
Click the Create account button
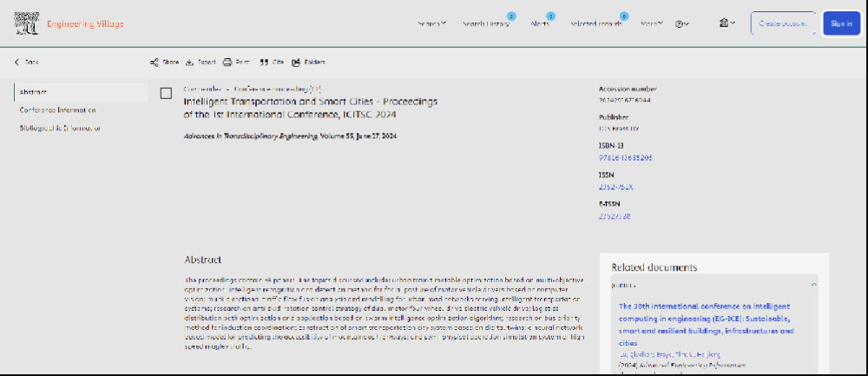click(783, 23)
